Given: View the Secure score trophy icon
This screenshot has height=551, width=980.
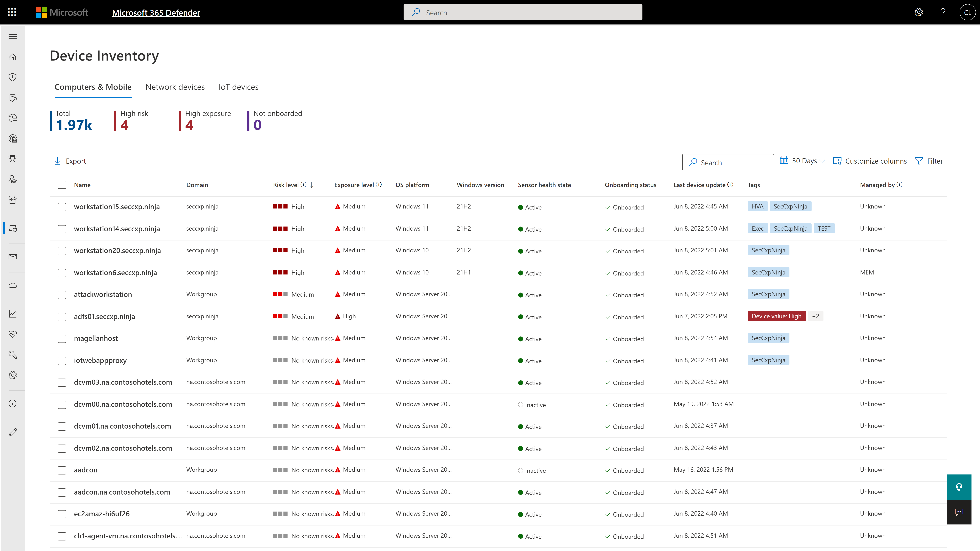Looking at the screenshot, I should 13,159.
